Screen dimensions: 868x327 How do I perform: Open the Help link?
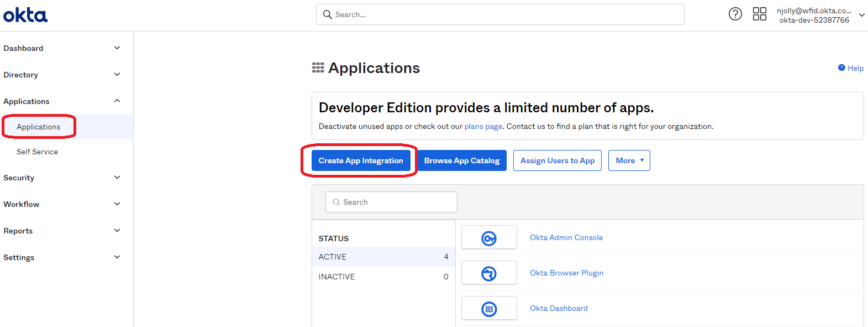click(x=856, y=68)
